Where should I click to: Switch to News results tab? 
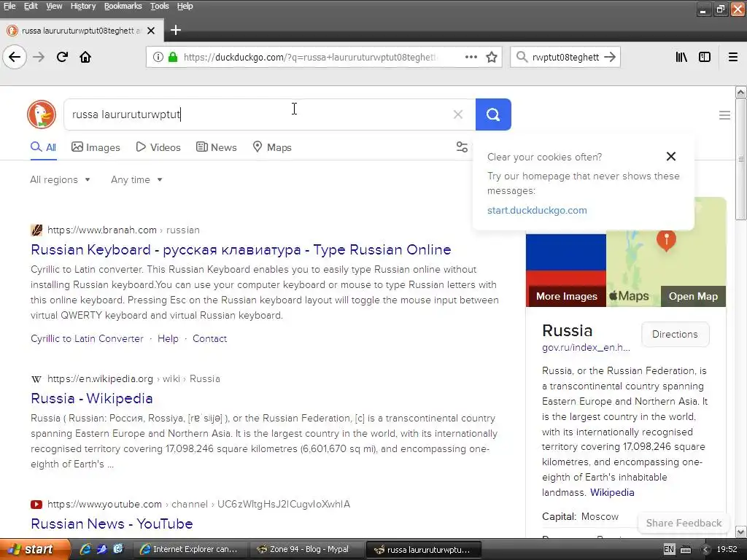(x=216, y=147)
